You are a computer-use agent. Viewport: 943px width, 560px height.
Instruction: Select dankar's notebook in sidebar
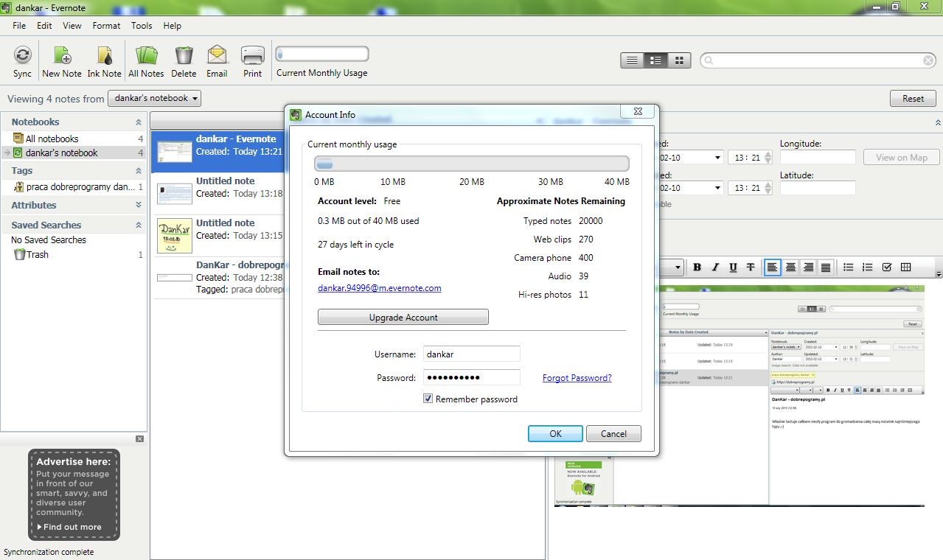pyautogui.click(x=74, y=153)
